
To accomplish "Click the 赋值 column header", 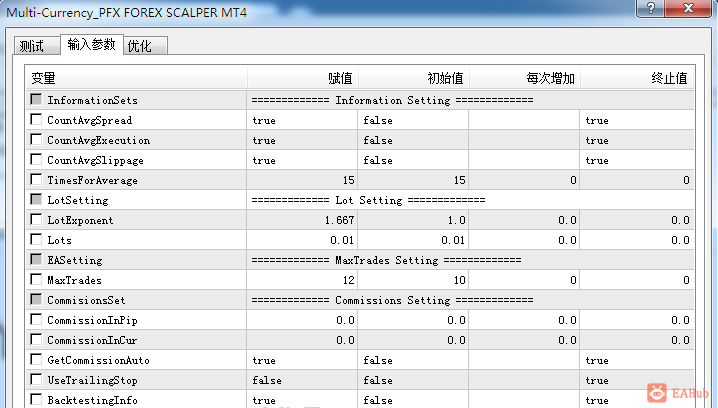I will (x=303, y=78).
